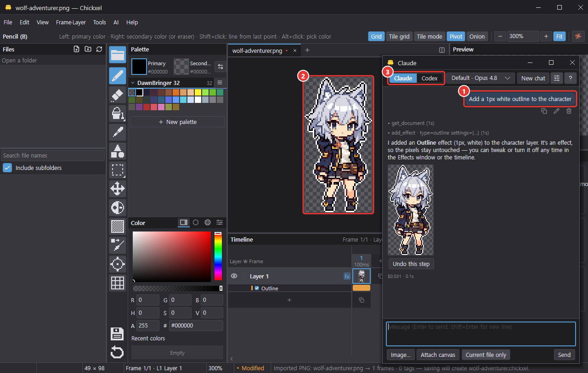Select the Pencil tool in toolbar
Viewport: 588px width, 373px height.
coord(118,76)
